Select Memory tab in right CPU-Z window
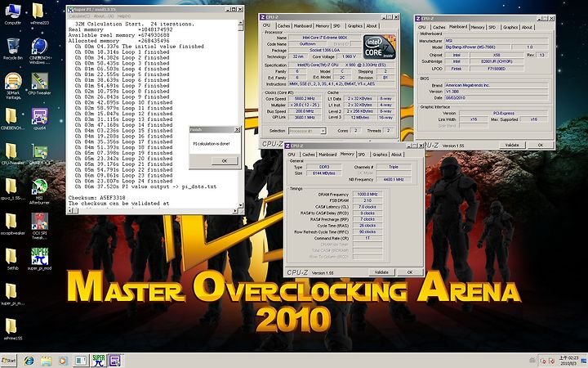The width and height of the screenshot is (588, 368). [x=478, y=28]
